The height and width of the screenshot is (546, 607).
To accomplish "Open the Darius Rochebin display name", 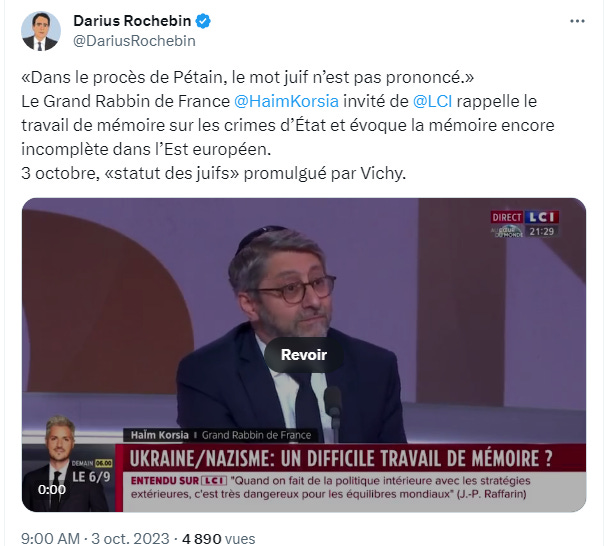I will point(132,21).
